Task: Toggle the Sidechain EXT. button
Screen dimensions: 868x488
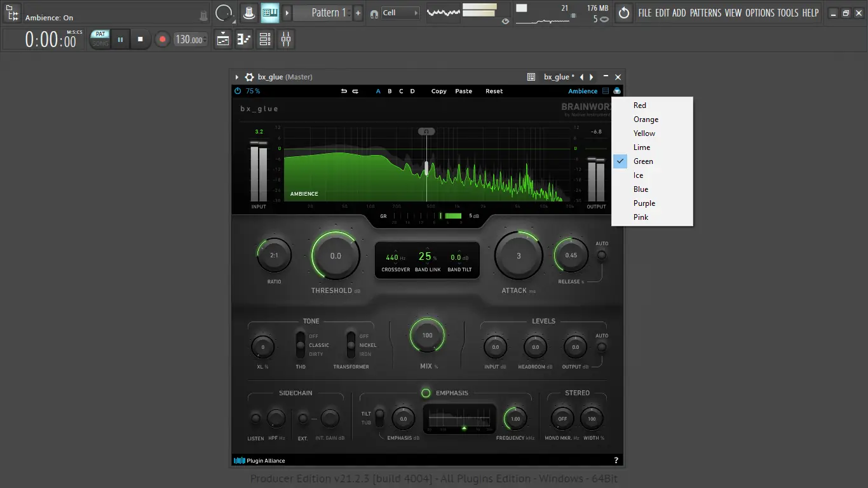Action: (x=303, y=418)
